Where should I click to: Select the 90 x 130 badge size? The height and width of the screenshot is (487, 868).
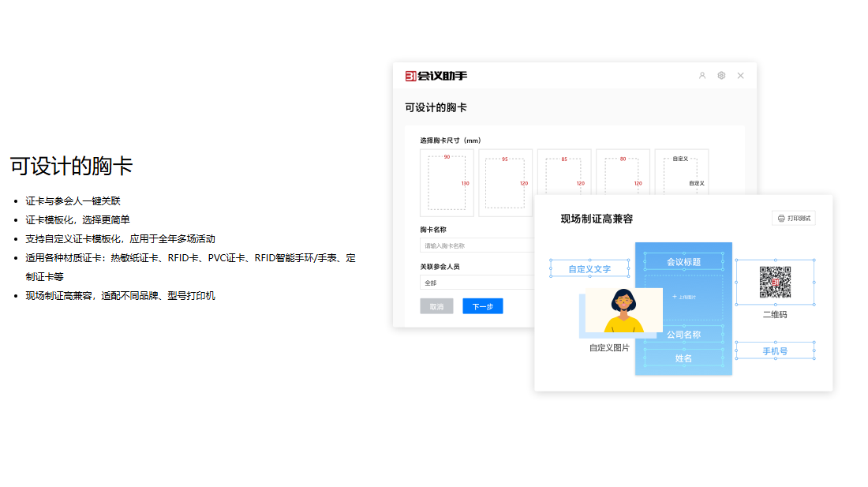[x=447, y=182]
